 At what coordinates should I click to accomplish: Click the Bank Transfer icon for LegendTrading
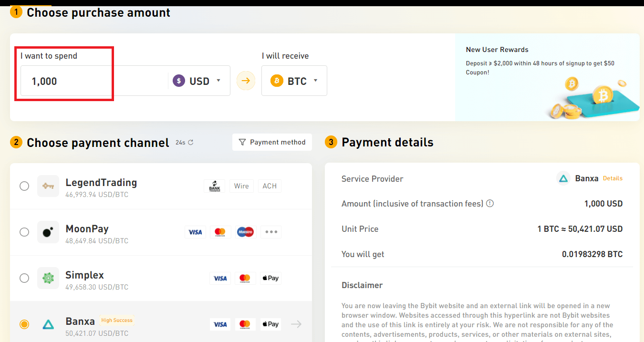tap(214, 186)
